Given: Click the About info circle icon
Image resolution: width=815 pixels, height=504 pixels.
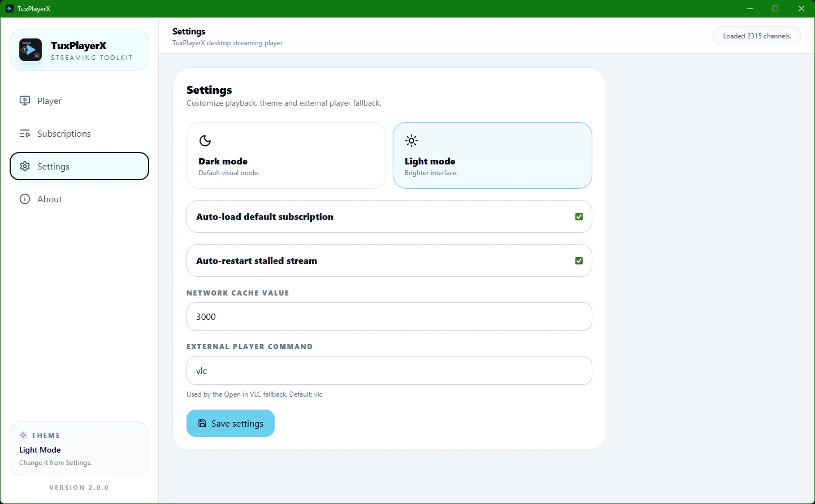Looking at the screenshot, I should 25,199.
